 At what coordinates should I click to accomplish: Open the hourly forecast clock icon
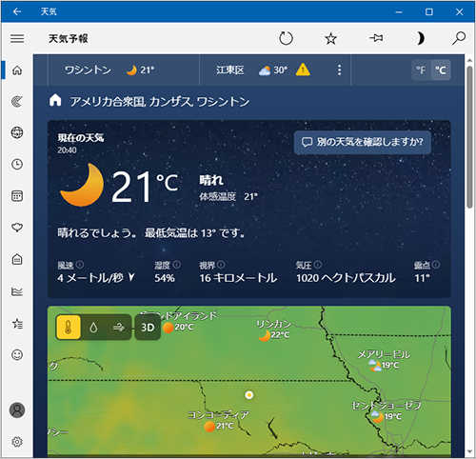click(17, 164)
